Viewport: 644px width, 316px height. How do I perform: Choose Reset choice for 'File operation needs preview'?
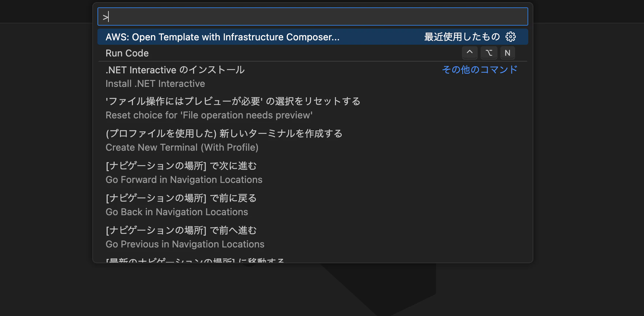(x=312, y=109)
